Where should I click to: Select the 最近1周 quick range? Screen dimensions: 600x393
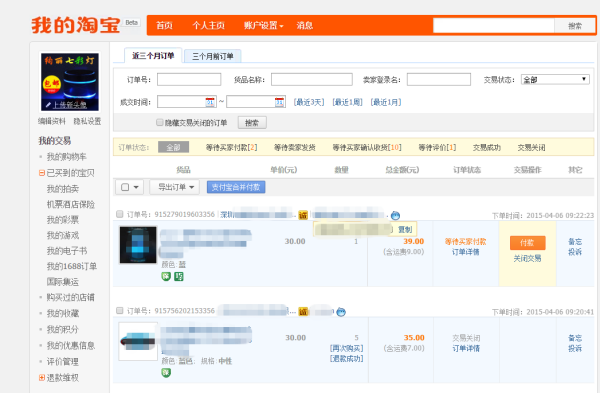coord(347,102)
